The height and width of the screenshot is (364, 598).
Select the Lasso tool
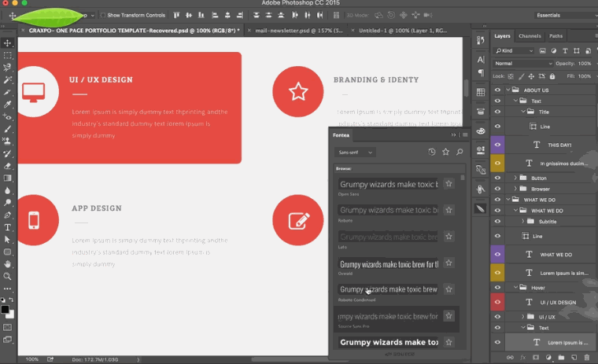[x=7, y=68]
